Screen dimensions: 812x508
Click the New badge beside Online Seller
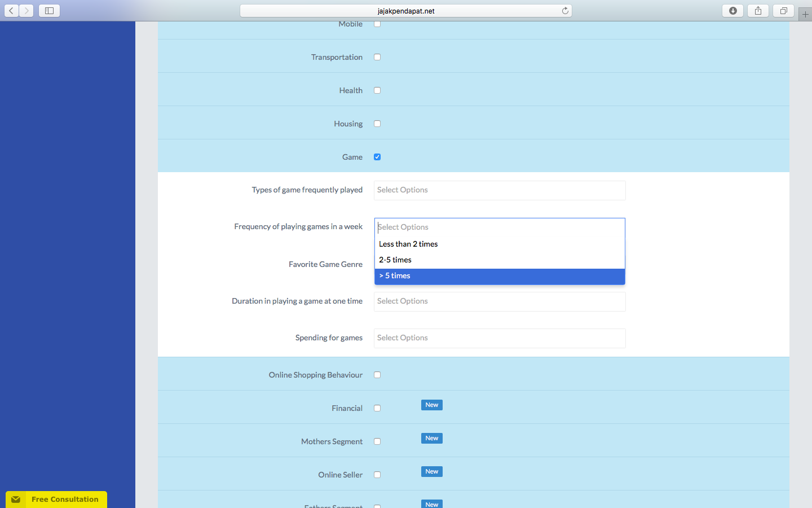432,471
